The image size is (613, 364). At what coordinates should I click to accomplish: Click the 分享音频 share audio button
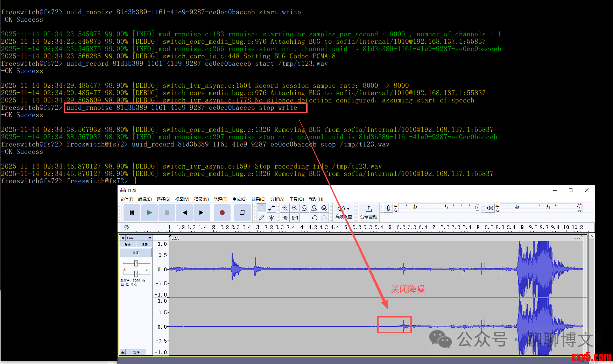(368, 212)
